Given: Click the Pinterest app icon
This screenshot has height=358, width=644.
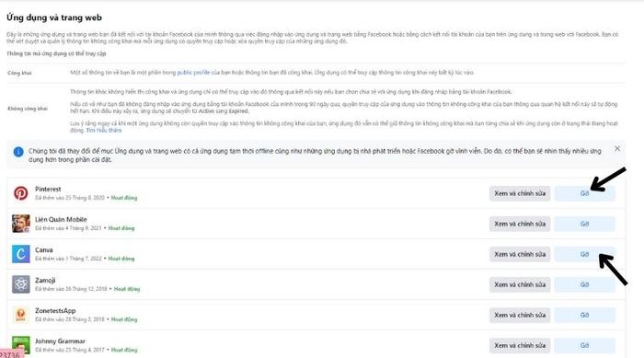Looking at the screenshot, I should [20, 192].
